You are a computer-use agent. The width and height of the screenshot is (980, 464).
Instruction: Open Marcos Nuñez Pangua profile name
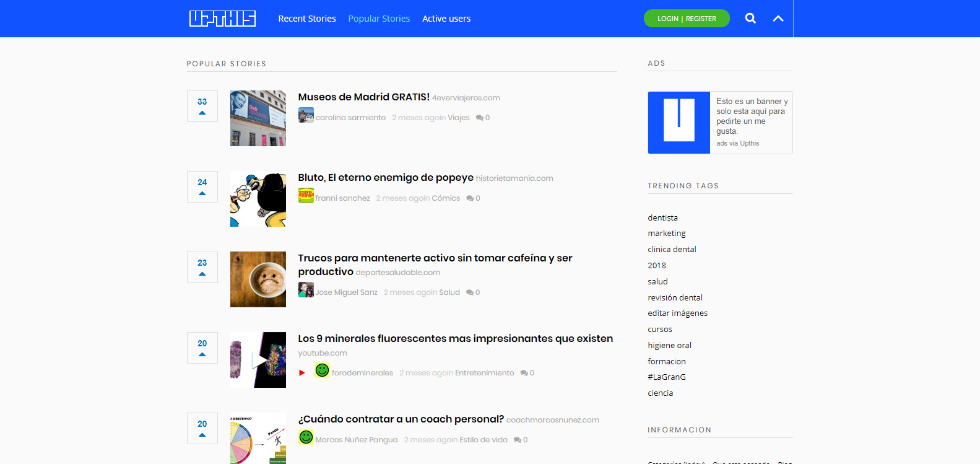356,440
